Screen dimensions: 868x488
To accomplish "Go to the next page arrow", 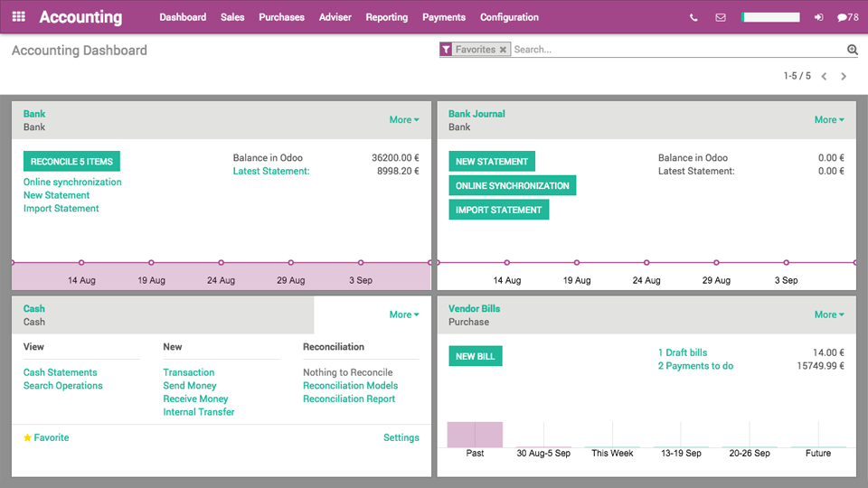I will [x=844, y=77].
